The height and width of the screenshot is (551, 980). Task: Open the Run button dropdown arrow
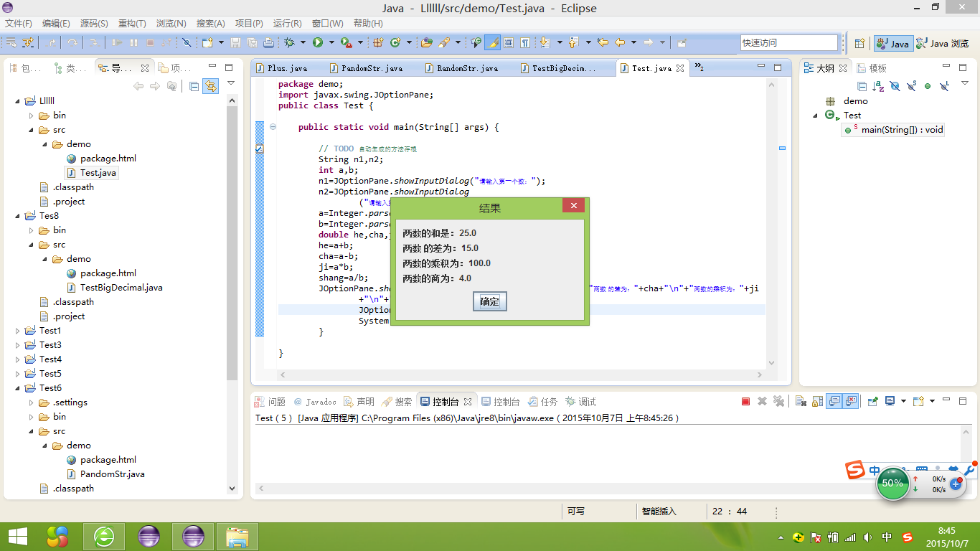[x=330, y=42]
